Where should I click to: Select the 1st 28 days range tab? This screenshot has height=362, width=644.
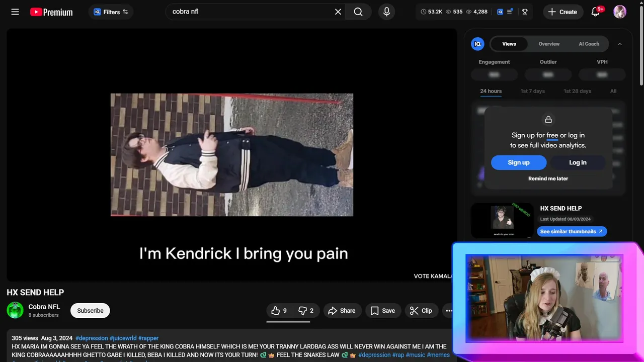577,92
